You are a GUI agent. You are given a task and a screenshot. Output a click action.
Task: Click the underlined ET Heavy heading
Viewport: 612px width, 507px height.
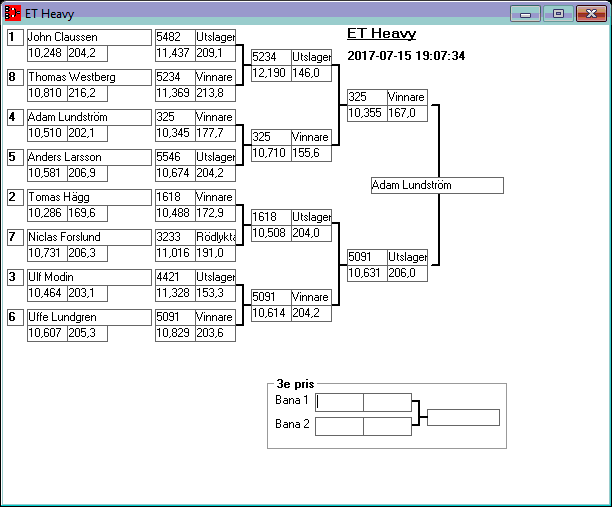click(381, 34)
